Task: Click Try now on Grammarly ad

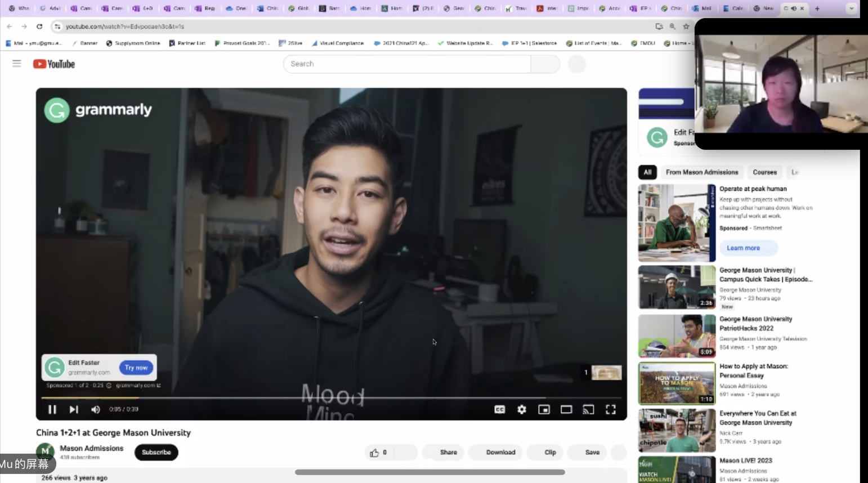Action: point(136,368)
